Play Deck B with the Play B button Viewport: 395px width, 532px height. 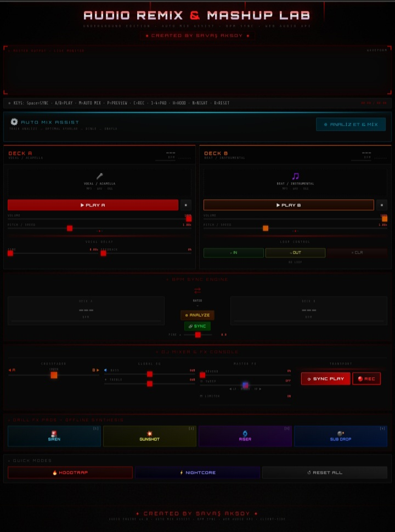tap(289, 205)
